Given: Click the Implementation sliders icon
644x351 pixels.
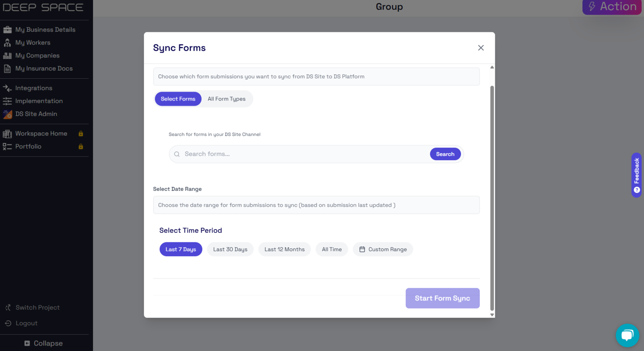Looking at the screenshot, I should point(8,101).
